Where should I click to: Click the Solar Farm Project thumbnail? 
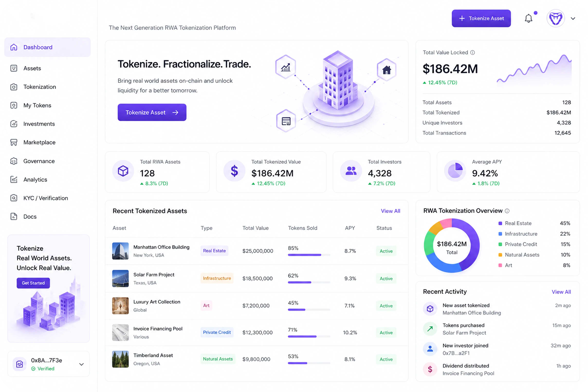tap(120, 278)
